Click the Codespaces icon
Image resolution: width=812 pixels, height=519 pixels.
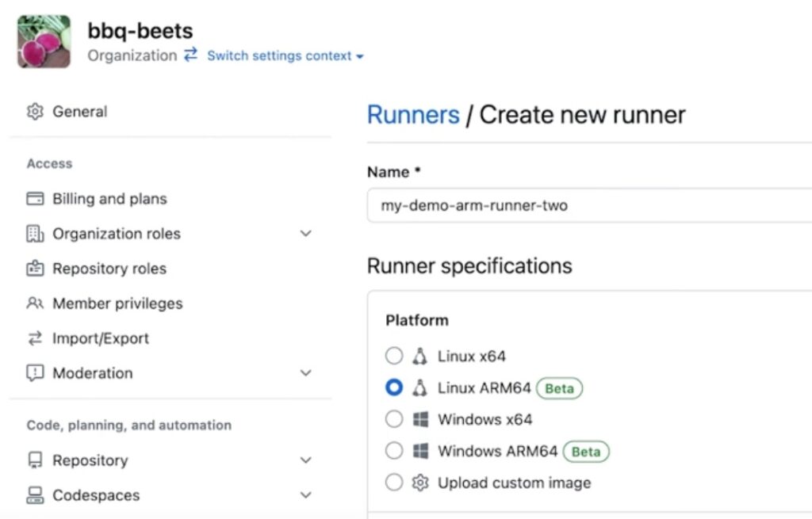35,495
